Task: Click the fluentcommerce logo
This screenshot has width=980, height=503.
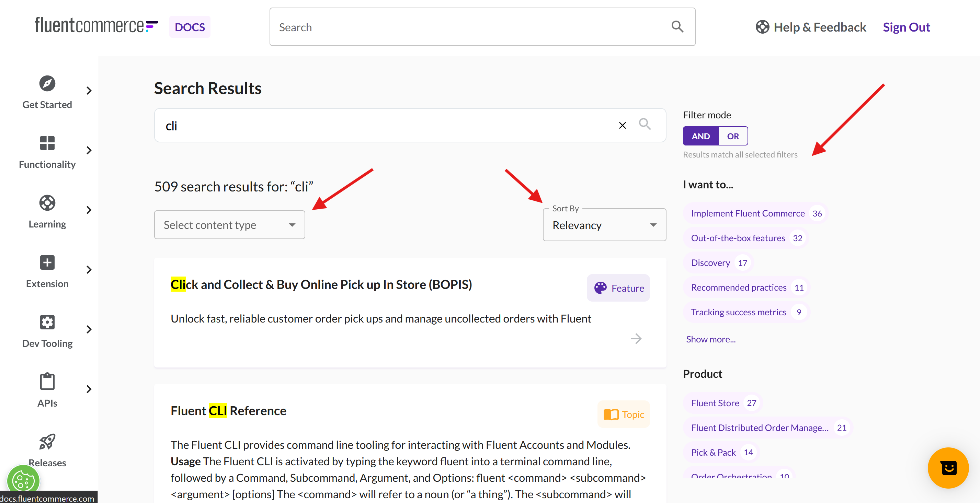Action: point(96,25)
